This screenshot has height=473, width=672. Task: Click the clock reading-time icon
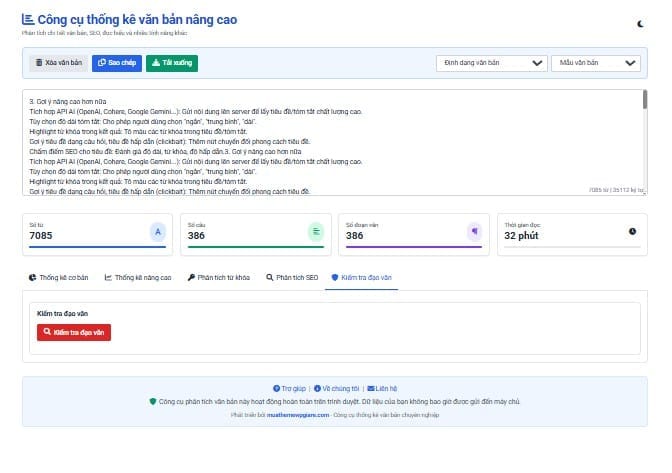[631, 231]
